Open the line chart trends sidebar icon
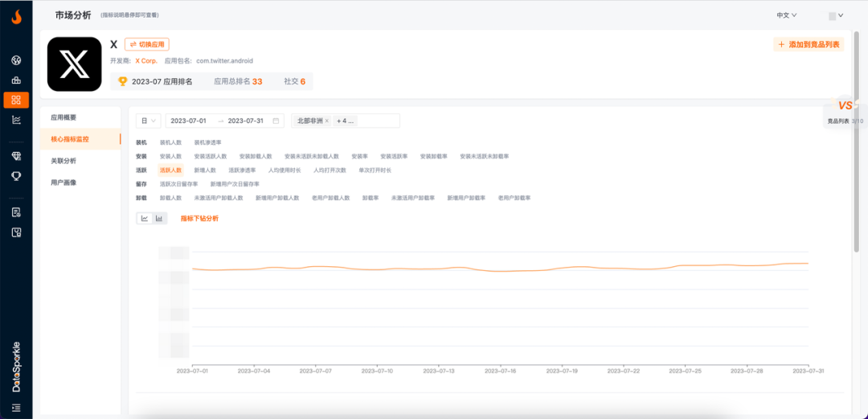This screenshot has height=419, width=868. [x=16, y=120]
